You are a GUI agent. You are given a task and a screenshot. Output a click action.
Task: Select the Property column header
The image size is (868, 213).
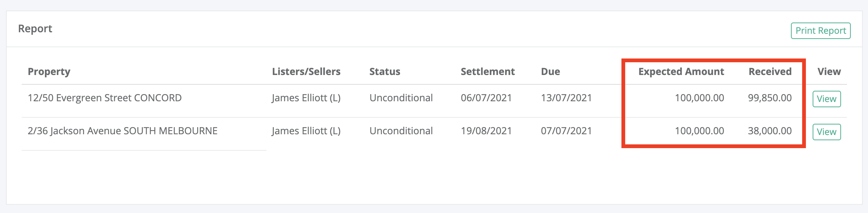(49, 72)
